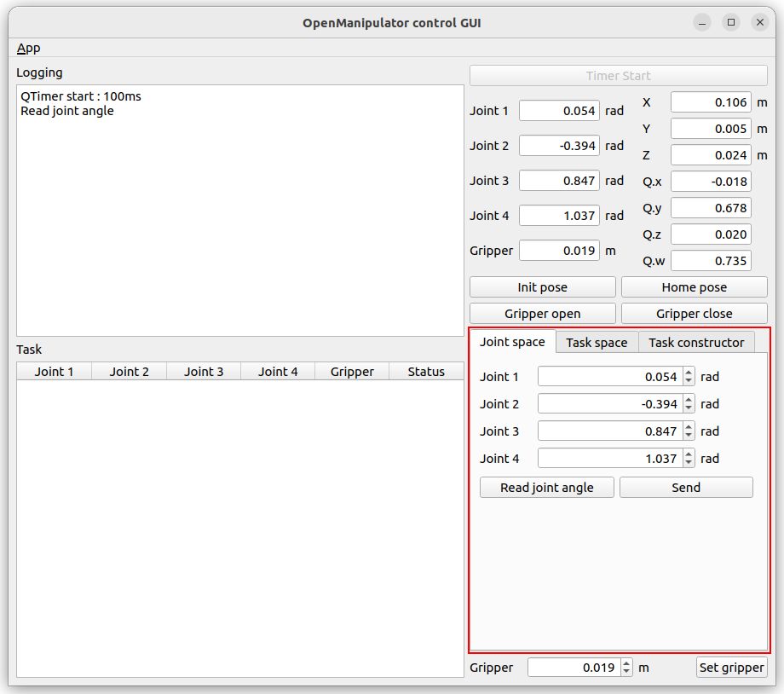
Task: Send the joint space values
Action: point(686,488)
